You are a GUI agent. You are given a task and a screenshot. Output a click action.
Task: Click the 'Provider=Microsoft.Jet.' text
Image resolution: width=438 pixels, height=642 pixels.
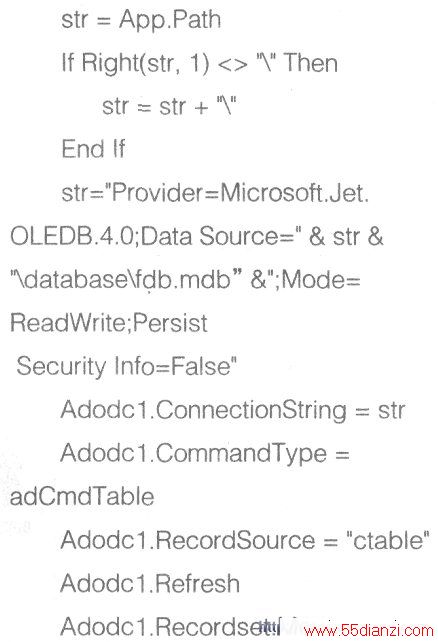tap(240, 192)
